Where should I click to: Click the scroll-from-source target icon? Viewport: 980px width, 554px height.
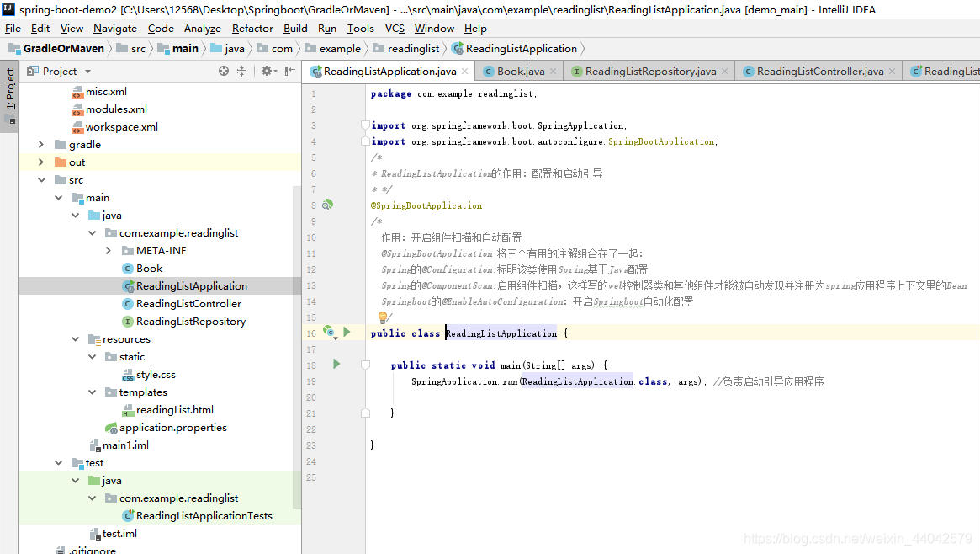click(224, 72)
